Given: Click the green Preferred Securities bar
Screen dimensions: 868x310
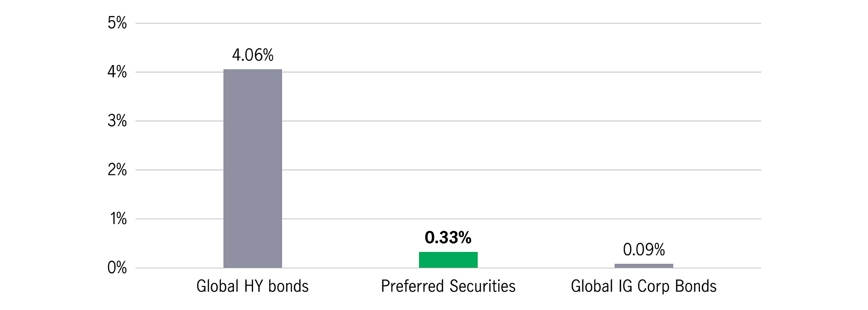Looking at the screenshot, I should coord(448,260).
